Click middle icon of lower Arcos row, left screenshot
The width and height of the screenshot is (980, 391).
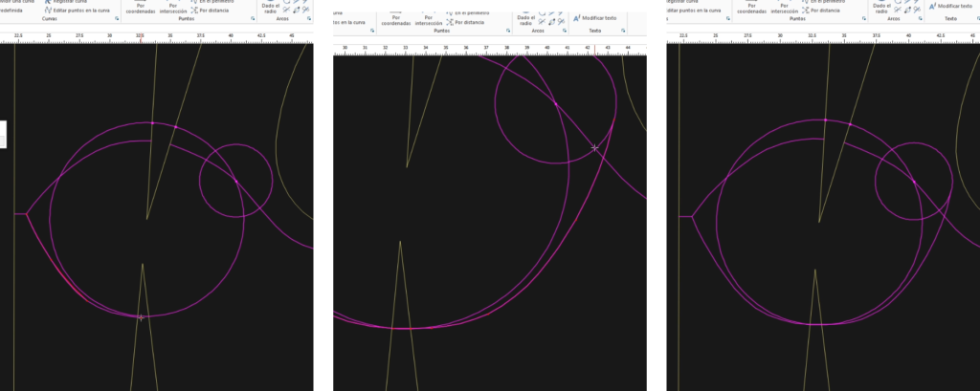tap(297, 10)
